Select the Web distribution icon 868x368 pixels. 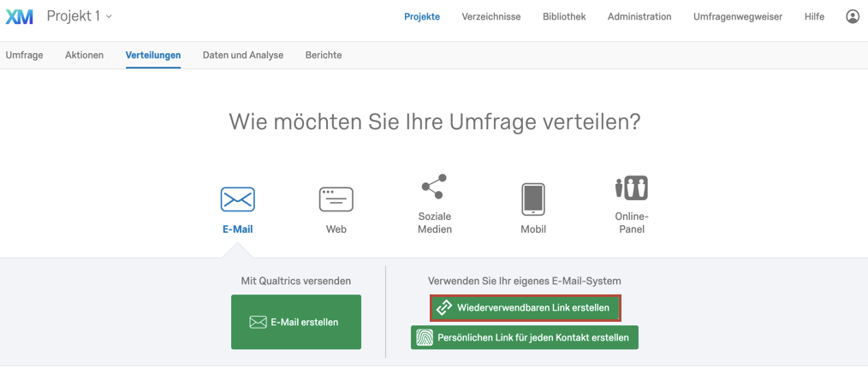coord(336,199)
